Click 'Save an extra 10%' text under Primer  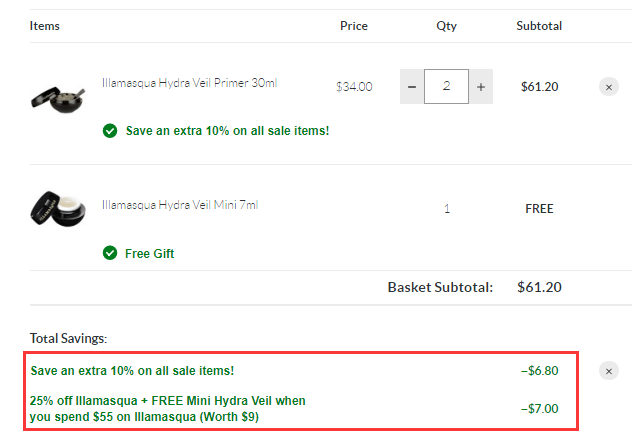pos(227,131)
